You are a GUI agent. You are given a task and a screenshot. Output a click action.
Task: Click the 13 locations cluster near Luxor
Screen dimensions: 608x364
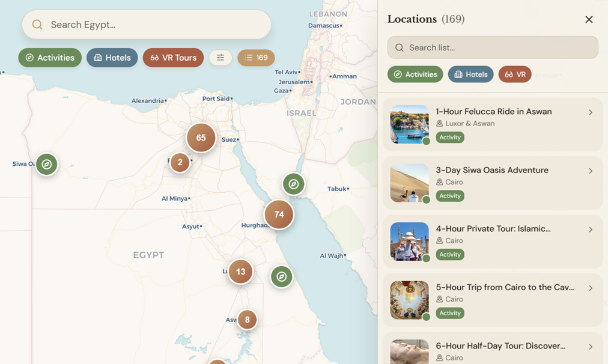240,271
